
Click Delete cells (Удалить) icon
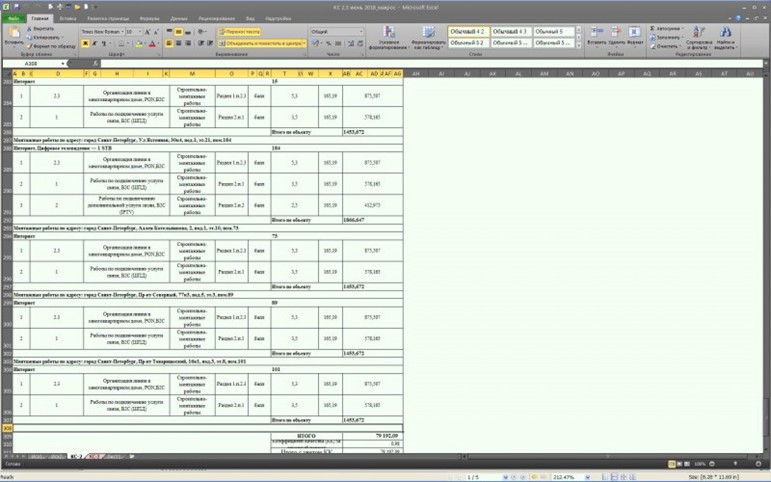click(x=616, y=35)
